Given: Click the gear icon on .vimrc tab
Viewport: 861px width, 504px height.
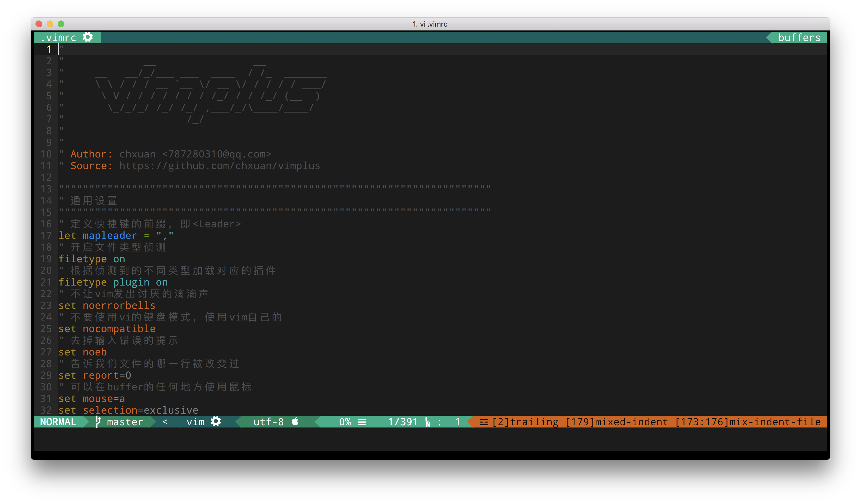Looking at the screenshot, I should click(x=88, y=37).
